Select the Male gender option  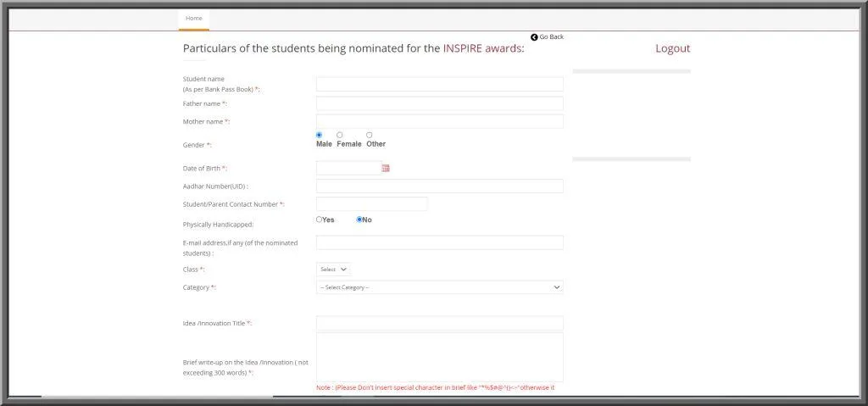point(319,135)
